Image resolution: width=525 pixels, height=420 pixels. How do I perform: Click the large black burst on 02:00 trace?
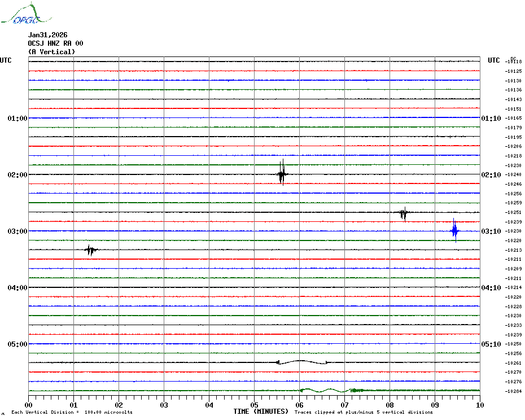point(282,173)
